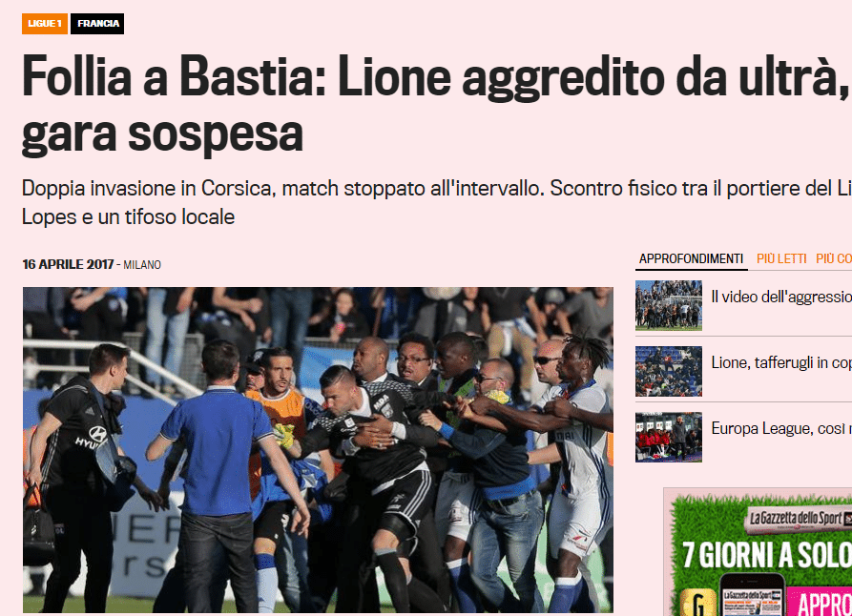
Task: Open the 'Europa League, così' related link
Action: 781,428
